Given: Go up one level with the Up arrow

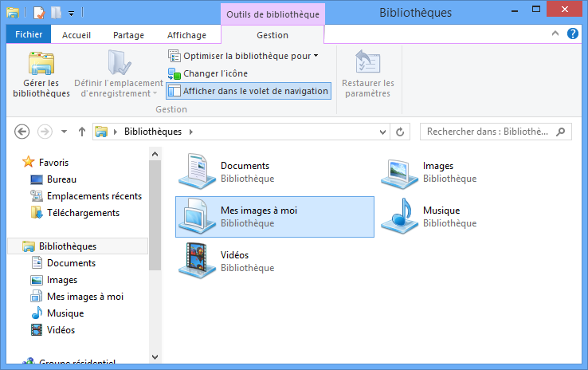Looking at the screenshot, I should pos(82,132).
